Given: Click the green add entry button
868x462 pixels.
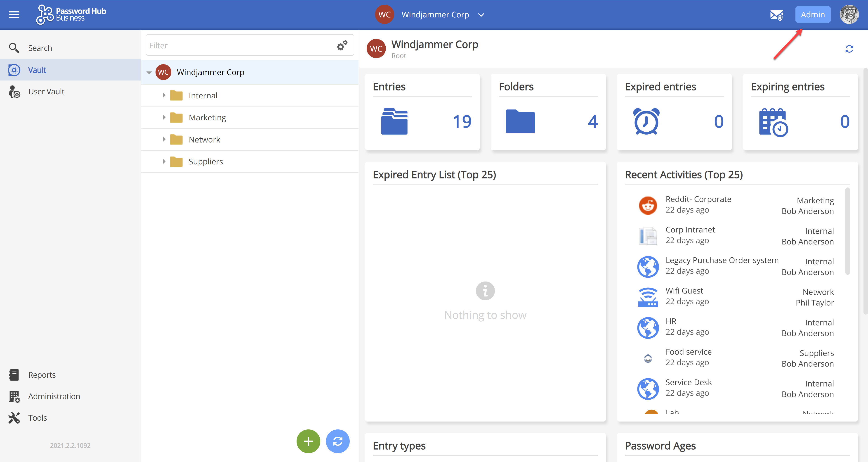Looking at the screenshot, I should 308,441.
